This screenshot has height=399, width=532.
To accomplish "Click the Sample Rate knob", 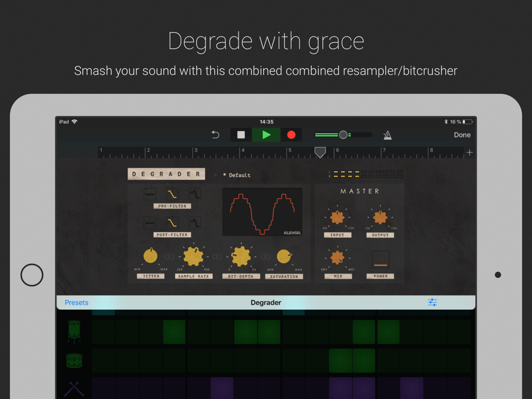I will point(193,256).
